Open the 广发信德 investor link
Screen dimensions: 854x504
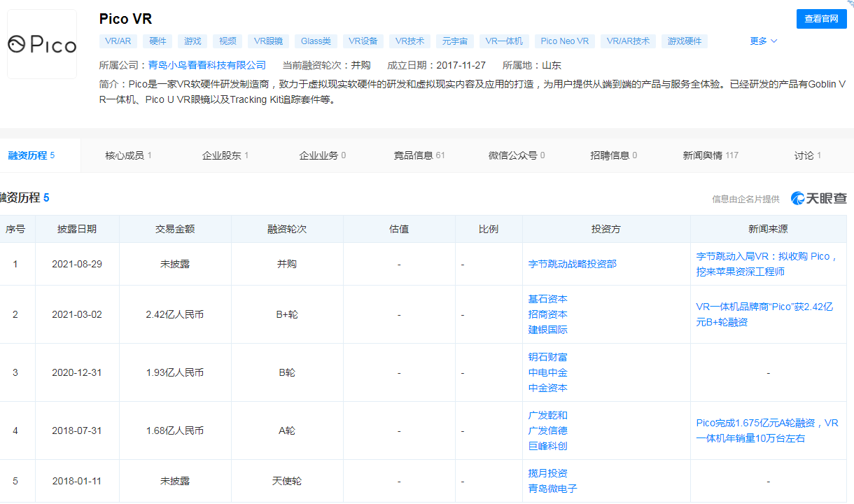(x=547, y=430)
